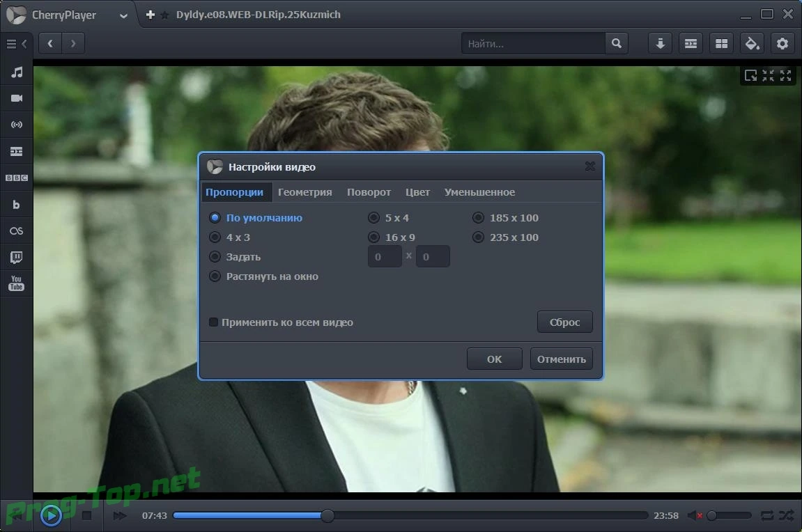Open the settings gear in top toolbar
The width and height of the screenshot is (802, 532).
click(782, 43)
